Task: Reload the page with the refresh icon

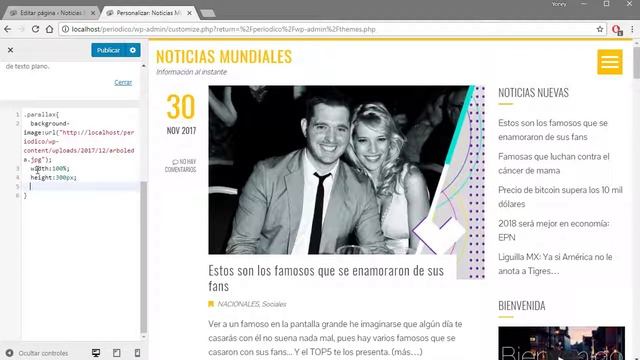Action: [x=36, y=29]
